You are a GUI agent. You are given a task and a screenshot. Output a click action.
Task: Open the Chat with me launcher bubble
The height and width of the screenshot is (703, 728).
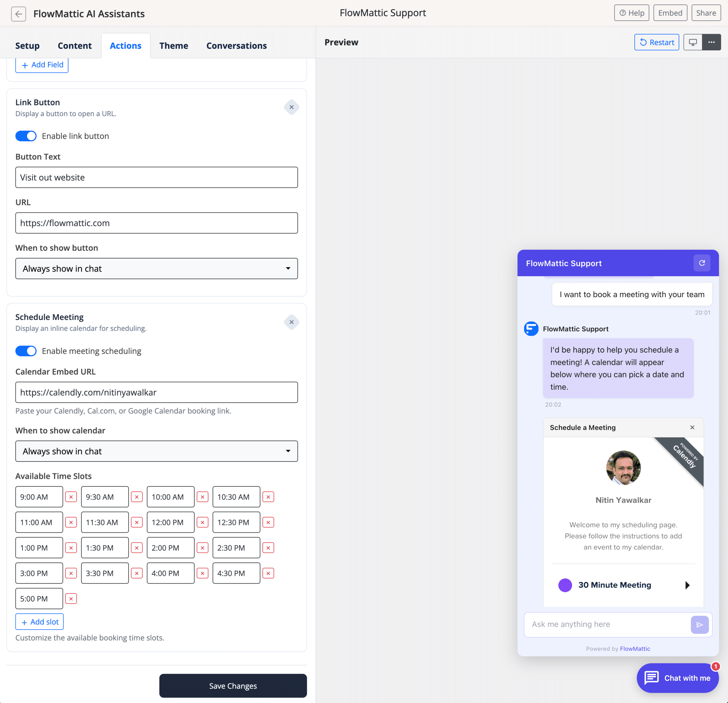(677, 678)
